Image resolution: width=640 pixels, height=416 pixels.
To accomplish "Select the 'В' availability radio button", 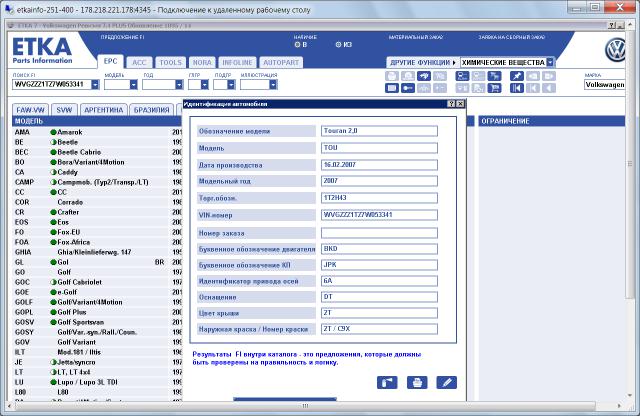I will tap(297, 44).
